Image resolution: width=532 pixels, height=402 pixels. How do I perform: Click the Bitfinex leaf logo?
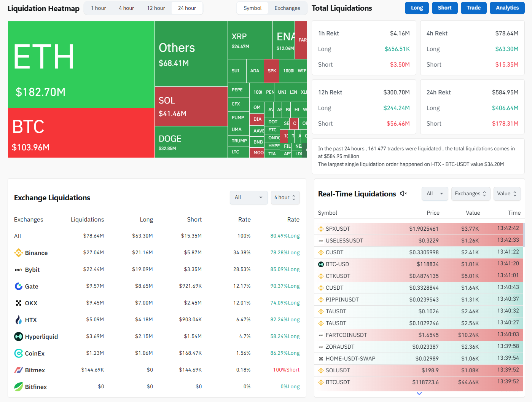(x=18, y=387)
